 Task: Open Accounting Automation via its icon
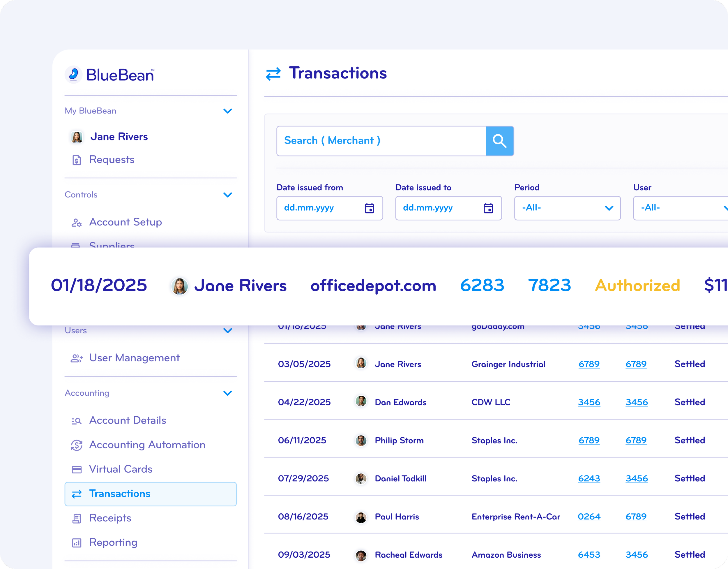coord(77,445)
